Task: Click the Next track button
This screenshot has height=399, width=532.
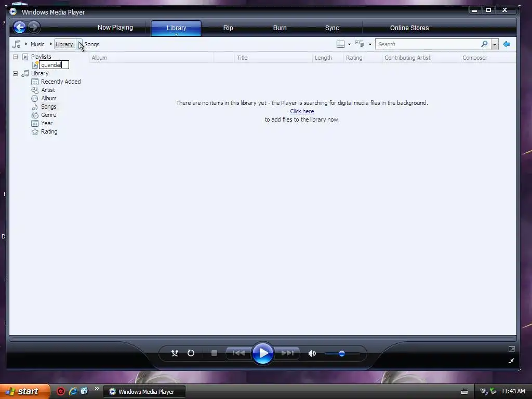Action: 287,353
